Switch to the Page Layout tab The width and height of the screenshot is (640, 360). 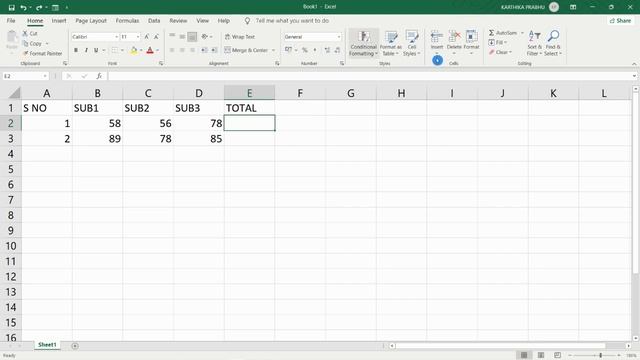coord(91,20)
